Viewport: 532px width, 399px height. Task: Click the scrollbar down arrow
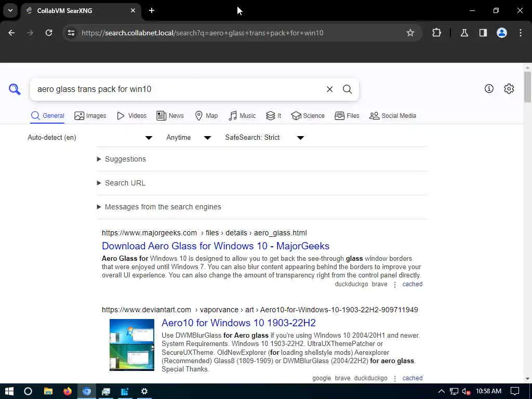527,379
